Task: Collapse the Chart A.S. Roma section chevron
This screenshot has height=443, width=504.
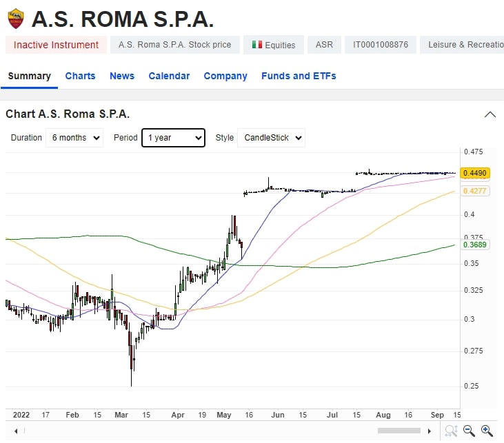Action: 490,114
